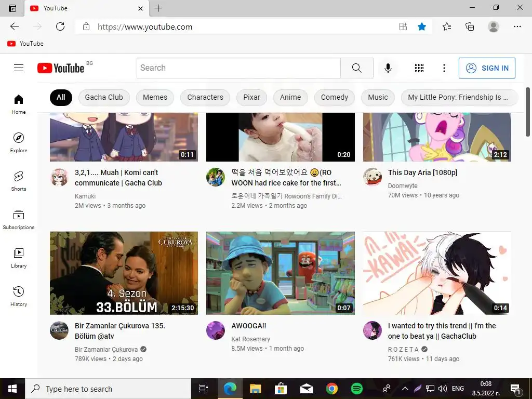The height and width of the screenshot is (399, 532).
Task: Click Kamuki channel avatar
Action: [59, 177]
